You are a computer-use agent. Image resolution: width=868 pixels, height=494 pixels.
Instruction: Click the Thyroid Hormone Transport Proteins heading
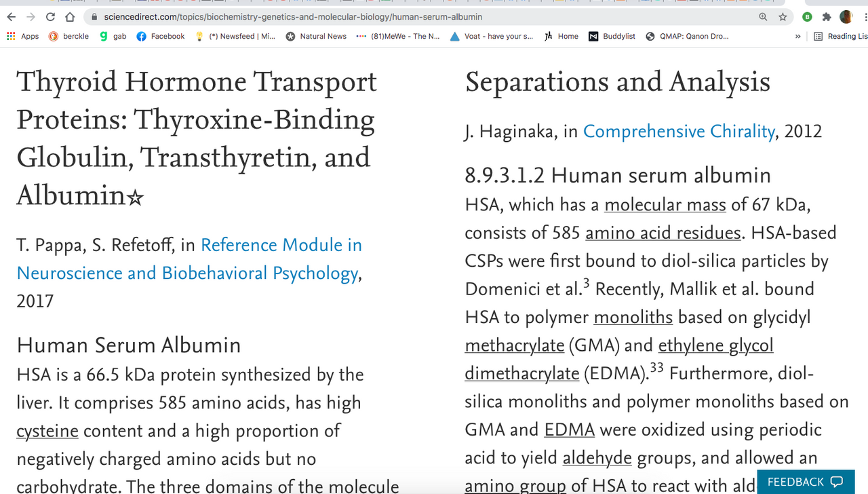coord(197,138)
